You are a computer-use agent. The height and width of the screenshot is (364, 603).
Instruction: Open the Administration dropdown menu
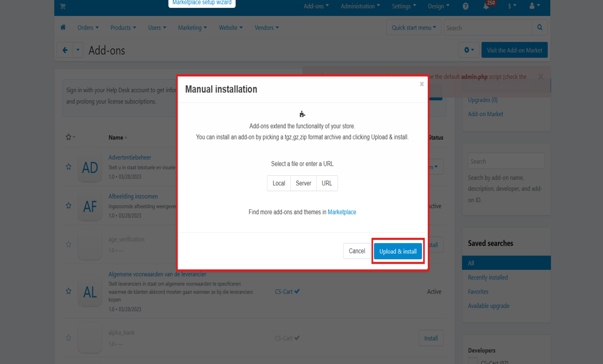tap(360, 6)
